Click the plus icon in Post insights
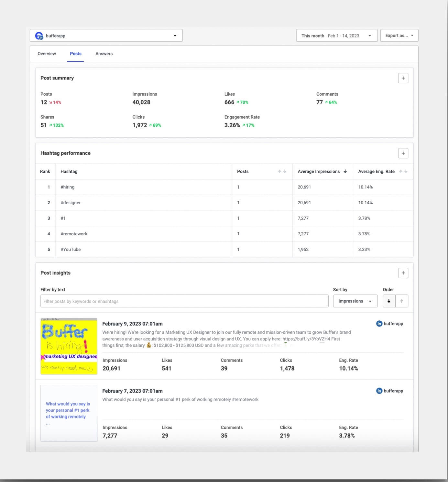The image size is (448, 482). (x=403, y=273)
